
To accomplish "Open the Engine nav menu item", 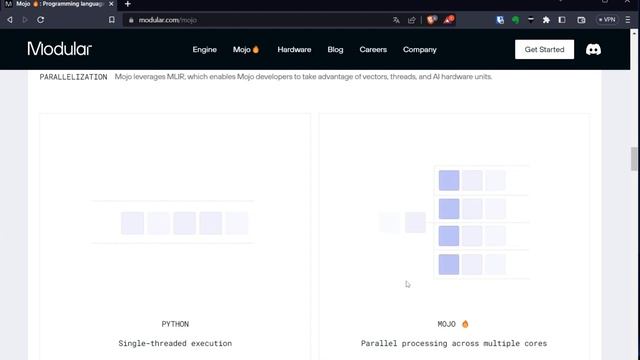I will pyautogui.click(x=204, y=49).
